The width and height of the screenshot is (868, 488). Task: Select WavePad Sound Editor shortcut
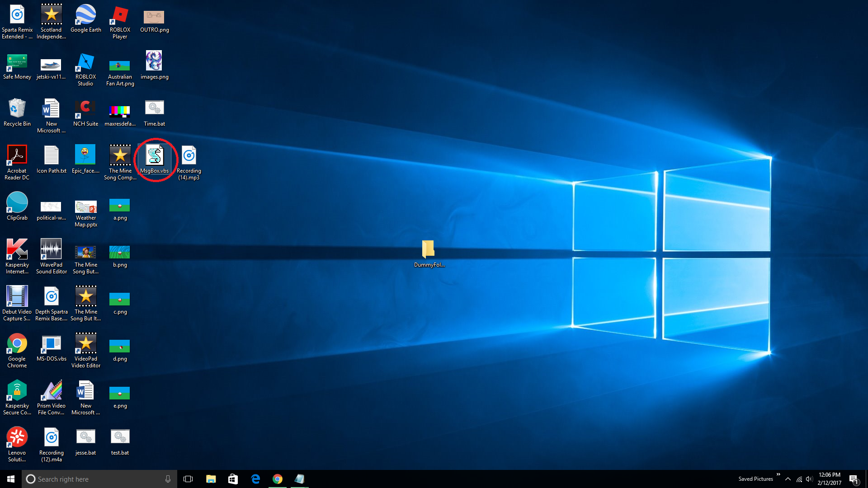[x=52, y=257]
